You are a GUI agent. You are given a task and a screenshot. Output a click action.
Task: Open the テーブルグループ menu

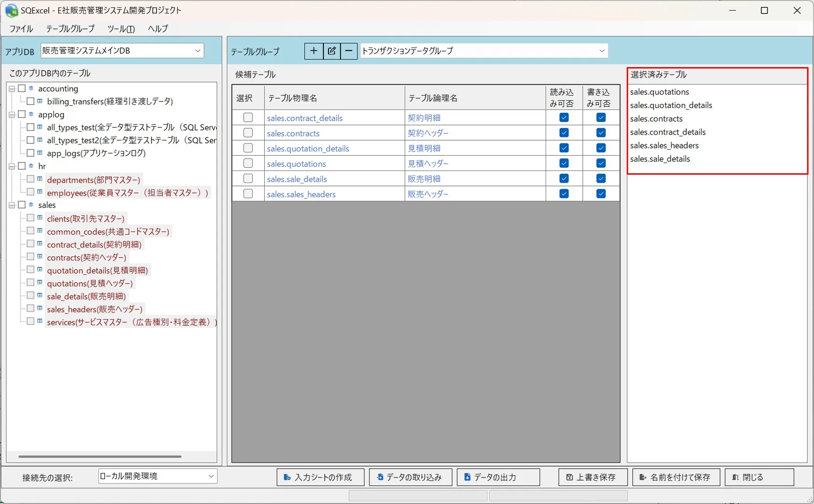coord(70,29)
